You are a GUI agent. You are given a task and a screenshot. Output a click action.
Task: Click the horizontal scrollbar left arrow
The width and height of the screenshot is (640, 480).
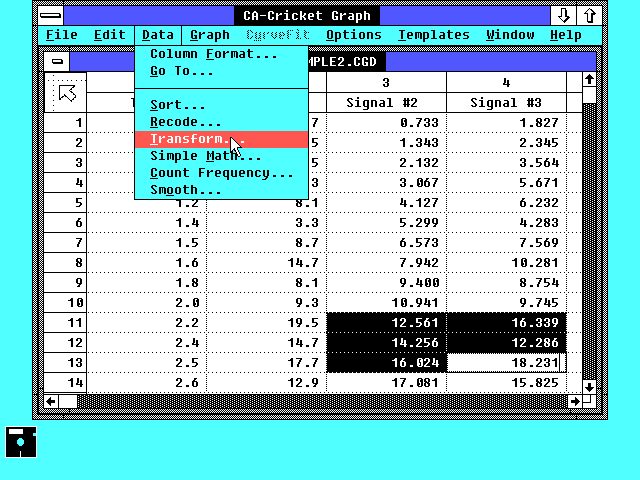pyautogui.click(x=51, y=402)
